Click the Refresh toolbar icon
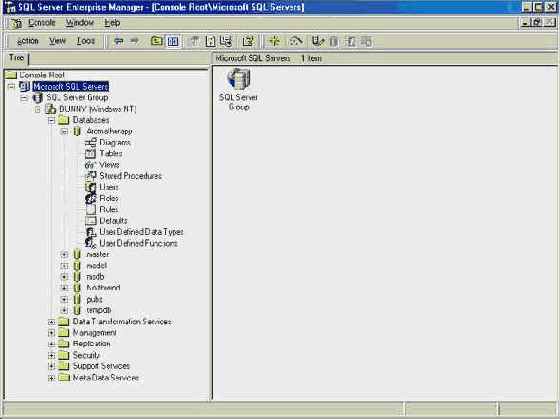The width and height of the screenshot is (560, 419). pos(211,41)
